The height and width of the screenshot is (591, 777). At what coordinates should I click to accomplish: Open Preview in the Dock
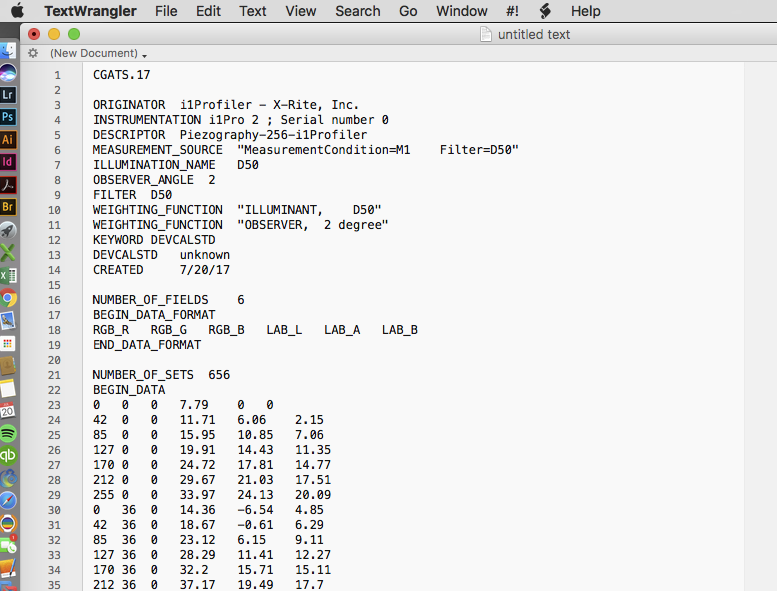[x=8, y=321]
